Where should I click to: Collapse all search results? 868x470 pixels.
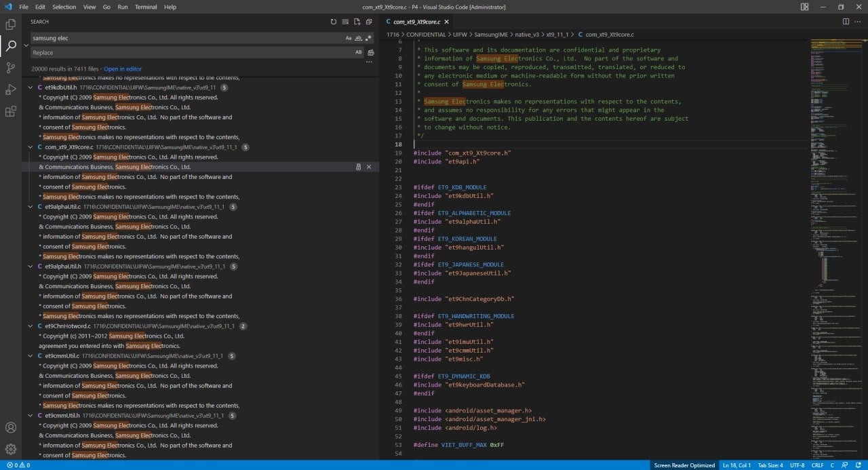tap(368, 22)
